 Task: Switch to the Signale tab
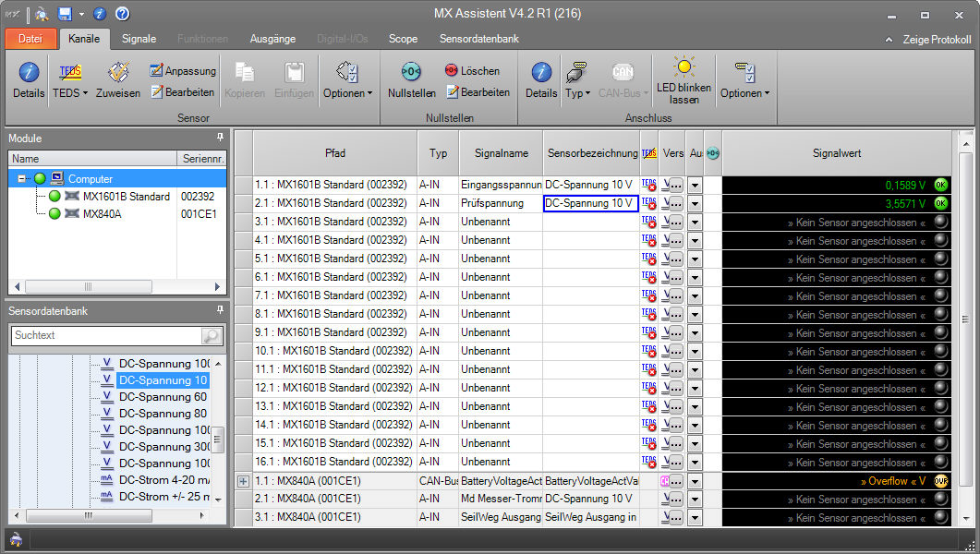(139, 39)
